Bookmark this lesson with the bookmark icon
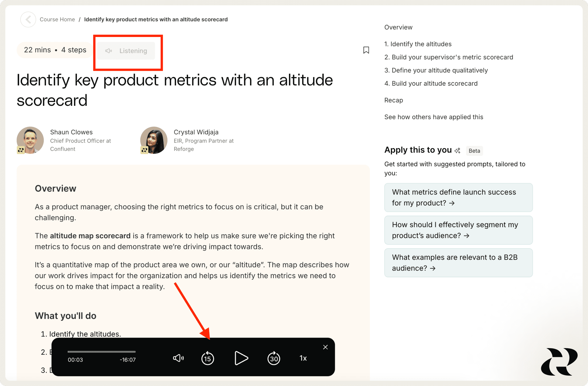The width and height of the screenshot is (588, 386). coord(366,50)
